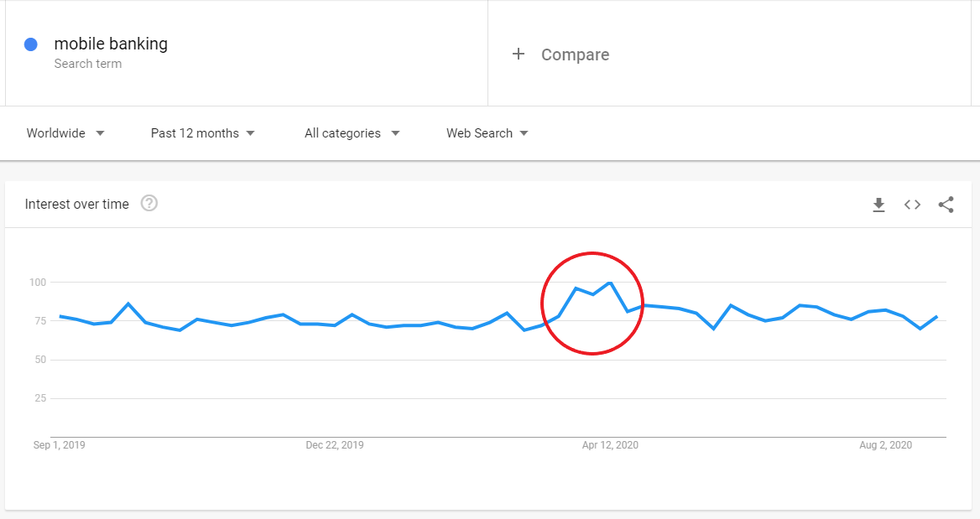
Task: Click the chart peak at value 100
Action: pyautogui.click(x=610, y=283)
